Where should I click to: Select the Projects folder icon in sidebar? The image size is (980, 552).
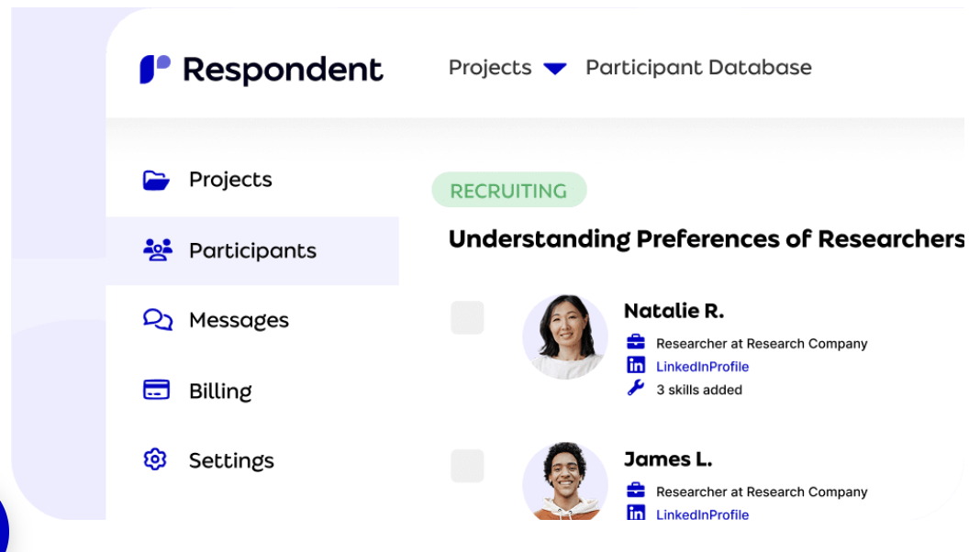[156, 179]
